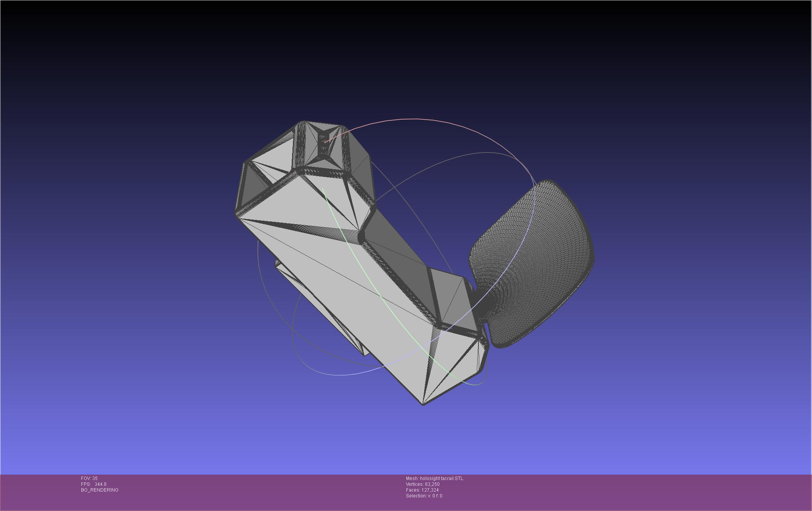Click the Mesh: holosight tacrail.STL label
812x511 pixels.
point(434,478)
